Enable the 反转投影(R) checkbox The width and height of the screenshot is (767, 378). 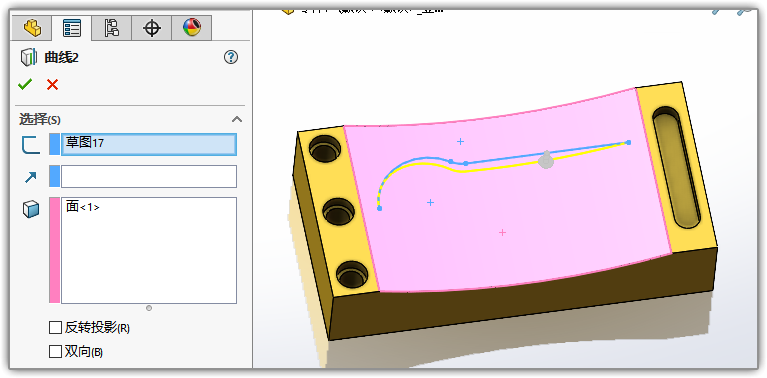tap(55, 328)
